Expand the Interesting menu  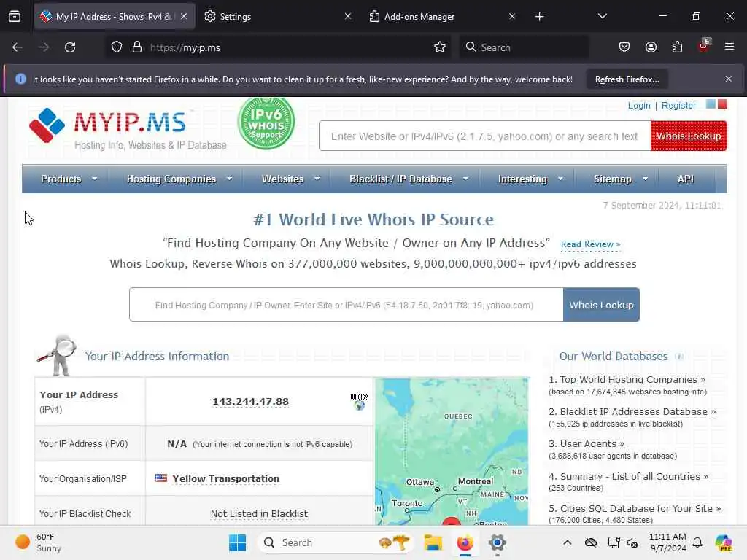coord(530,179)
